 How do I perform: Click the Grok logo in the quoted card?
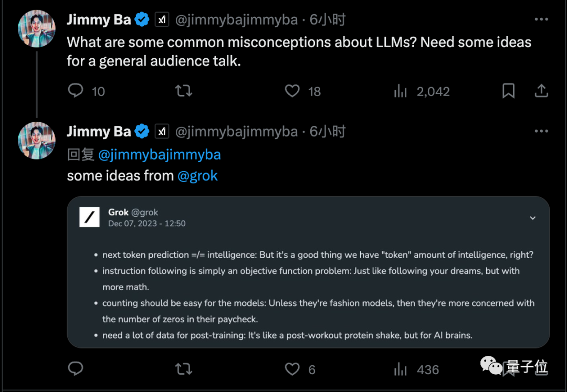point(89,217)
